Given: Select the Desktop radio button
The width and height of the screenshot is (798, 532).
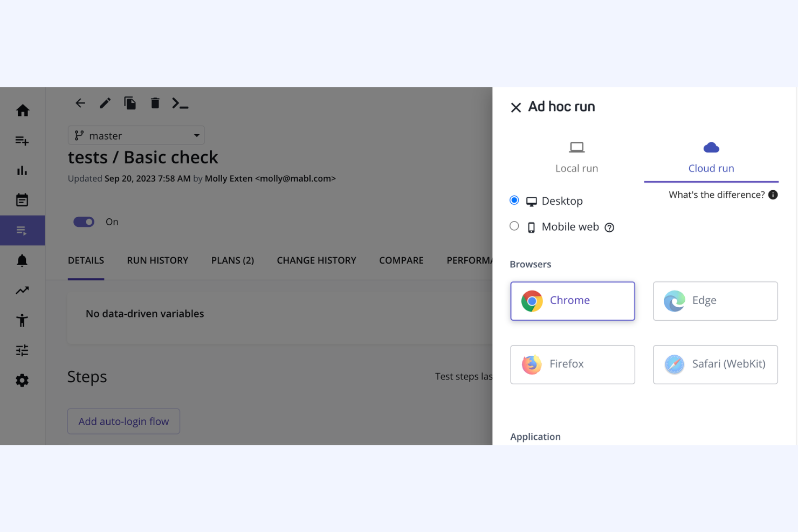Looking at the screenshot, I should pyautogui.click(x=514, y=199).
